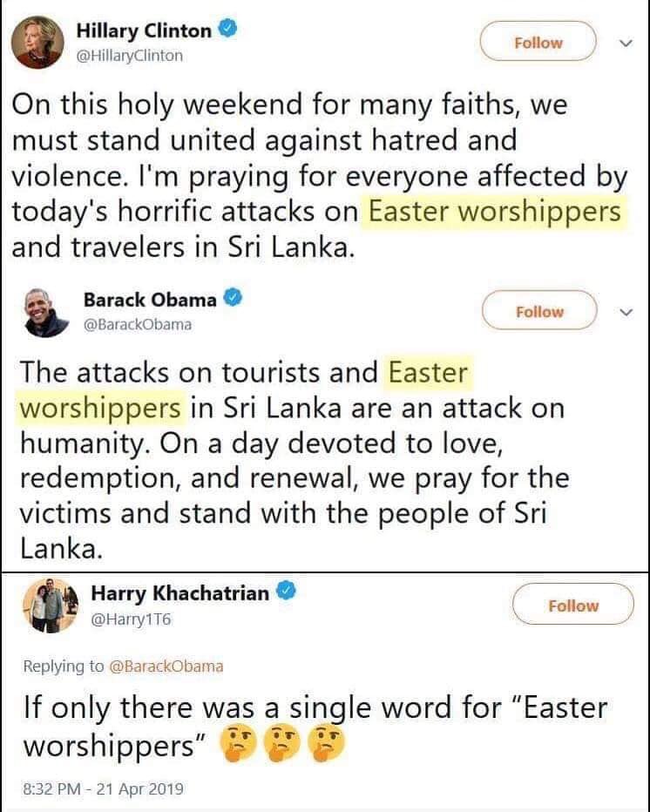
Task: Open the @Harry1T6 handle link
Action: (131, 619)
